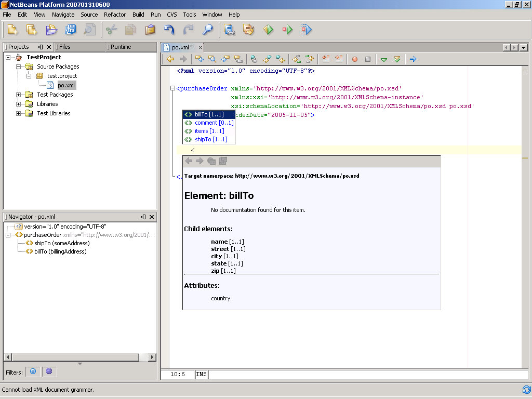
Task: Toggle the INS insert mode indicator
Action: [x=201, y=374]
